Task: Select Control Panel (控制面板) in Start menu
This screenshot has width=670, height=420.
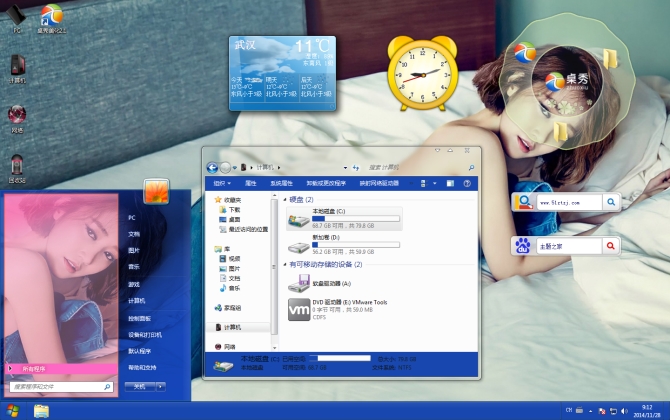Action: click(140, 318)
